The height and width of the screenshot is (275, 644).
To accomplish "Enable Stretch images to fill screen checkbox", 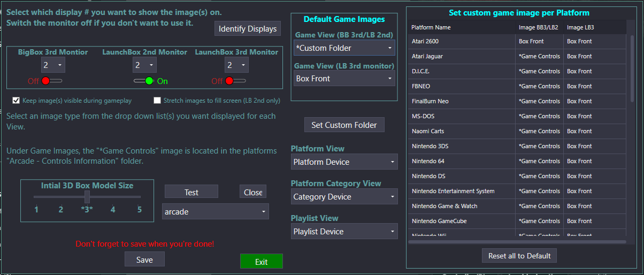I will (x=157, y=100).
